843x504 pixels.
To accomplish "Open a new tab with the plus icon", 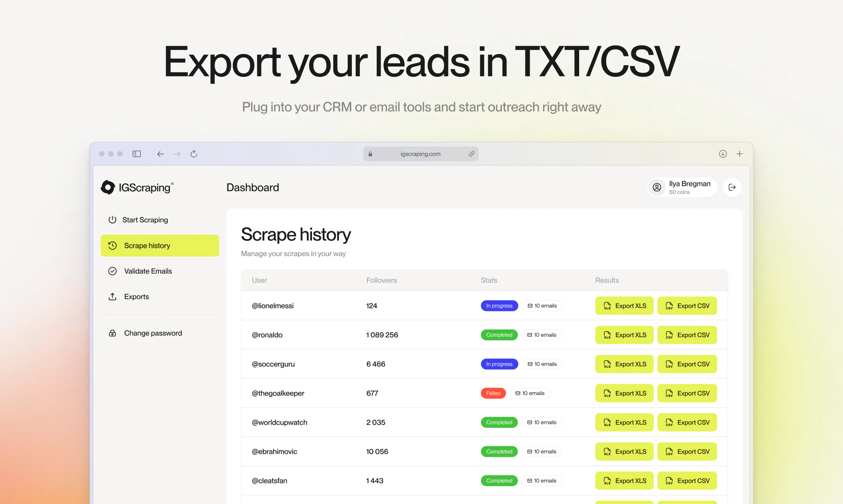I will (739, 154).
